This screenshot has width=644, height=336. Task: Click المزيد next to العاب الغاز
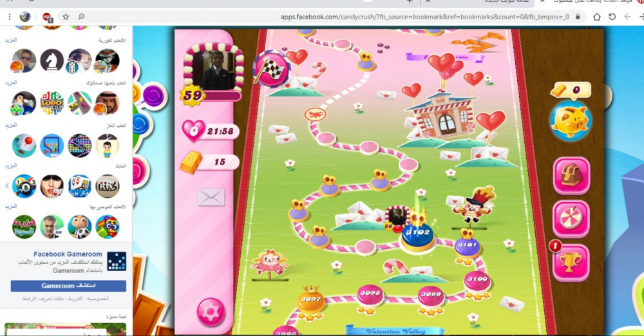(11, 125)
